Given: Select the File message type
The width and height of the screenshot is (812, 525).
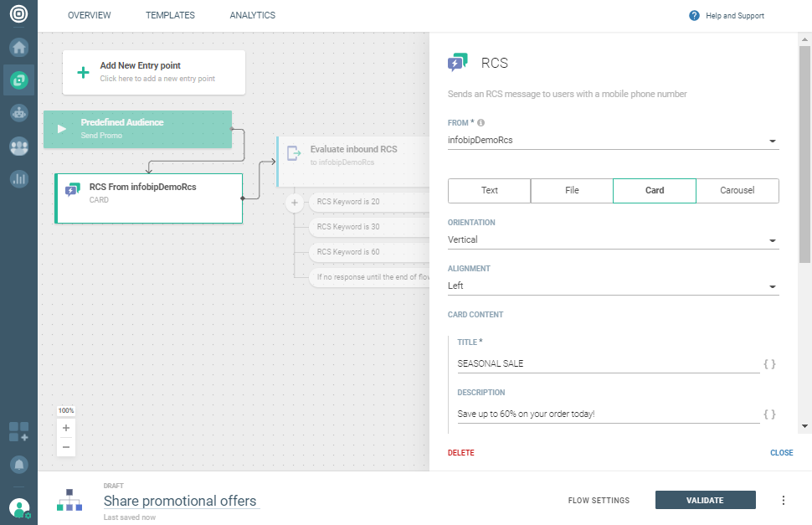Looking at the screenshot, I should pyautogui.click(x=572, y=191).
